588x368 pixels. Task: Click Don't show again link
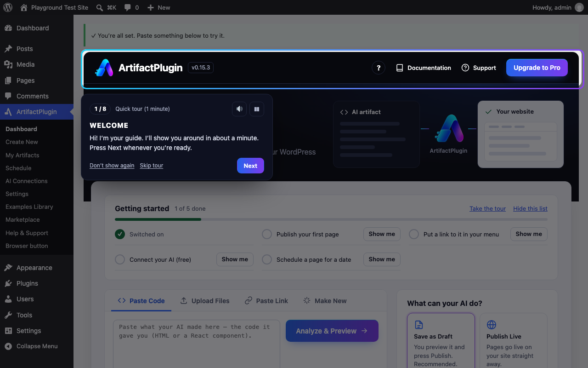tap(112, 166)
